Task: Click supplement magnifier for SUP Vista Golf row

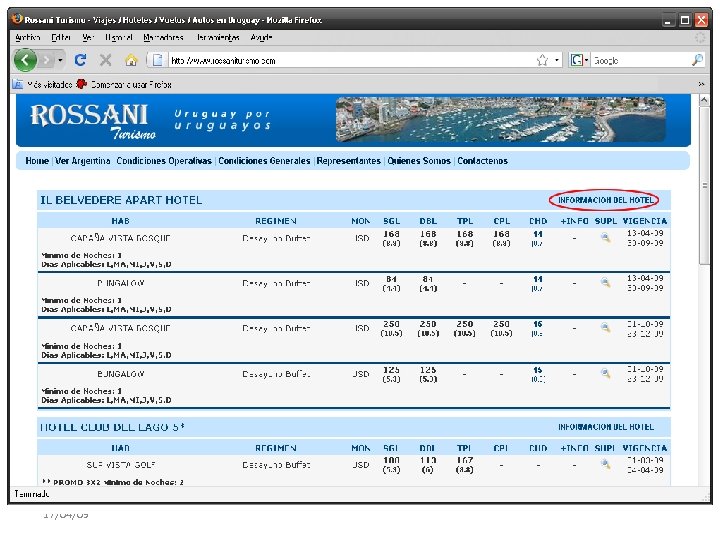Action: click(x=605, y=464)
